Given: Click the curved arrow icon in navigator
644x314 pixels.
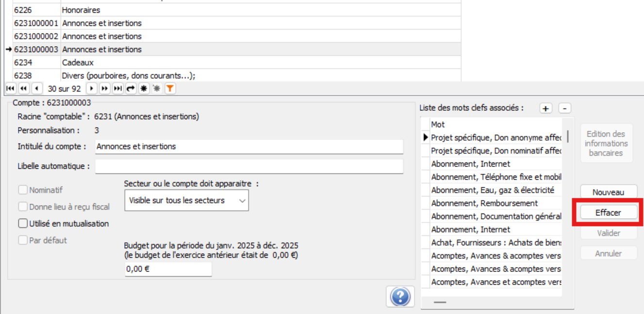Looking at the screenshot, I should pos(131,88).
